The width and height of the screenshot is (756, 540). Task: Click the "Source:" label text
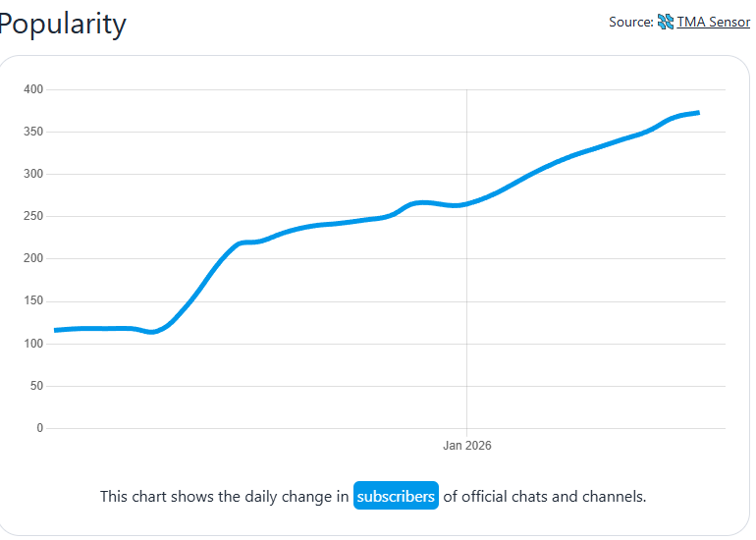pos(630,22)
